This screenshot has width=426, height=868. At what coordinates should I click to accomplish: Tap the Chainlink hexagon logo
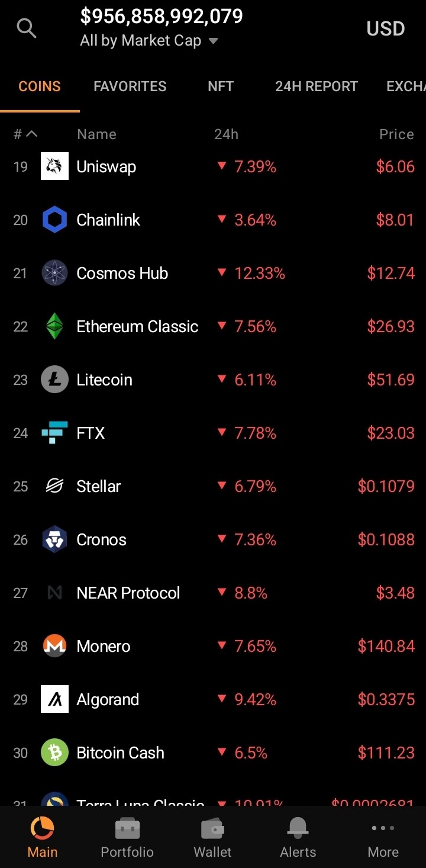[x=54, y=220]
